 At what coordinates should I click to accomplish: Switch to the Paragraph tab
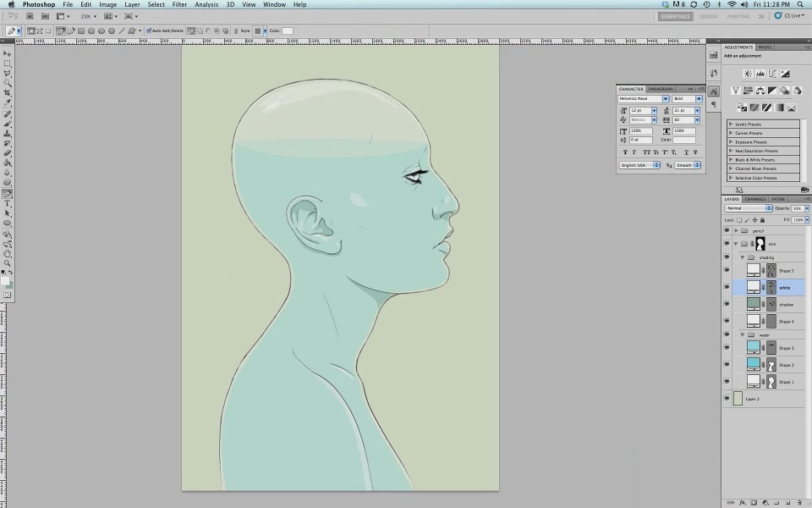pos(660,89)
